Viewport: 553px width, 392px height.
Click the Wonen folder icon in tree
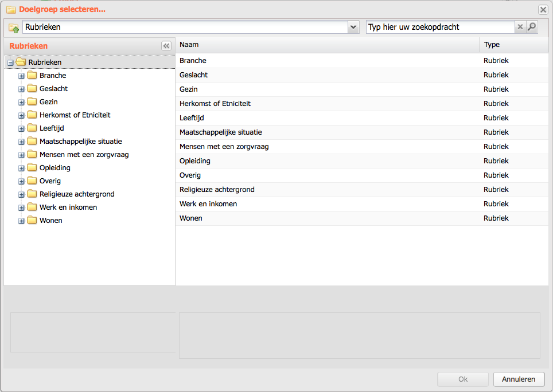pyautogui.click(x=32, y=220)
